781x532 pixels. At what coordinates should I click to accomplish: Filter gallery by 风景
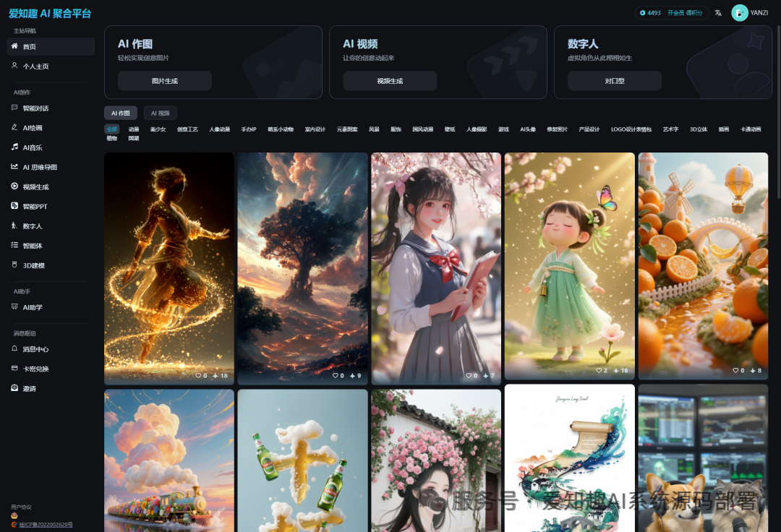tap(374, 129)
